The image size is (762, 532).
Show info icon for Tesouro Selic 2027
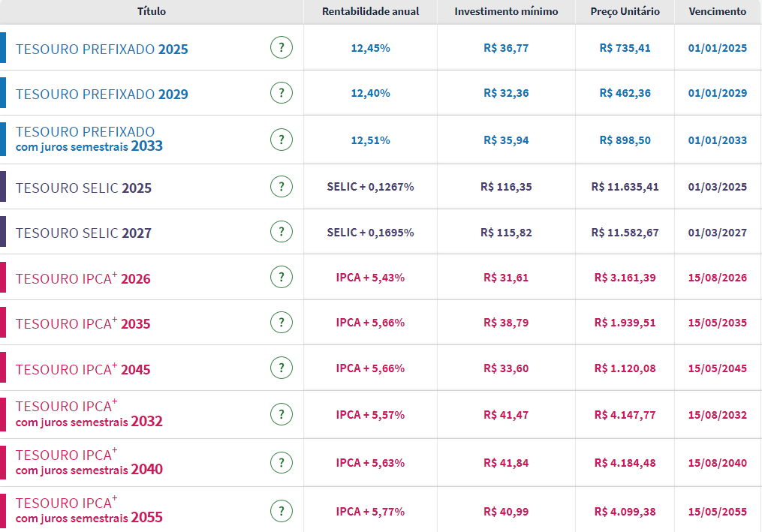pos(282,233)
